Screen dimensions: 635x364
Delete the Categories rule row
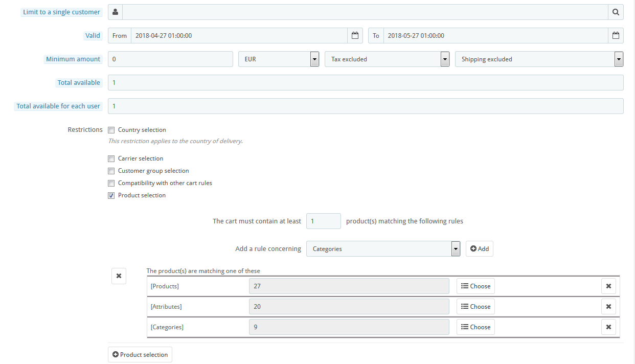608,327
